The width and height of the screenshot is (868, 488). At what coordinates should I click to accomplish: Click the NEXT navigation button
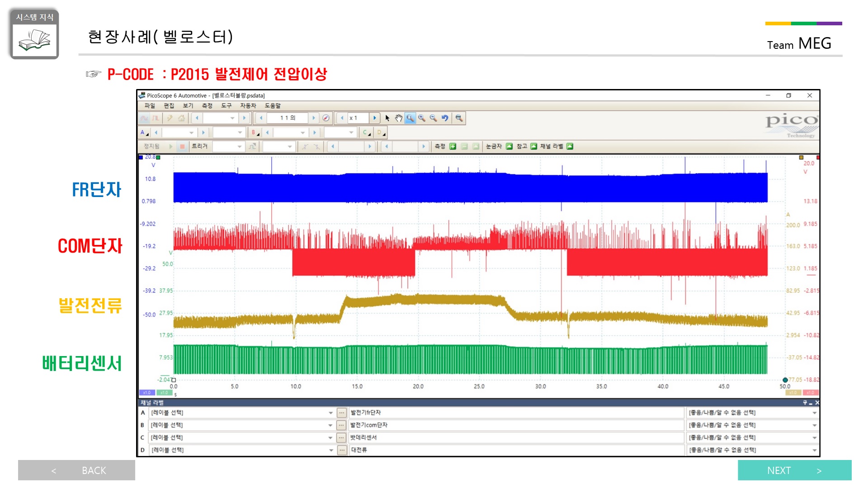click(x=794, y=470)
